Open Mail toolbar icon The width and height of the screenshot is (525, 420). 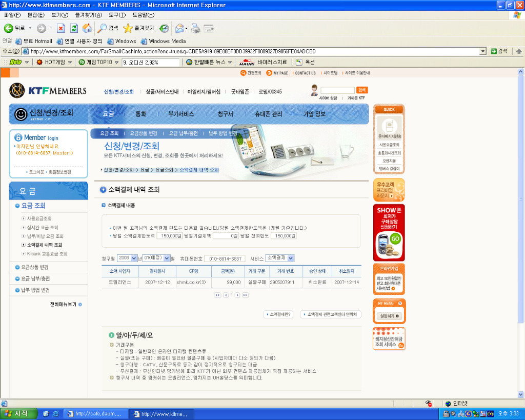(179, 28)
